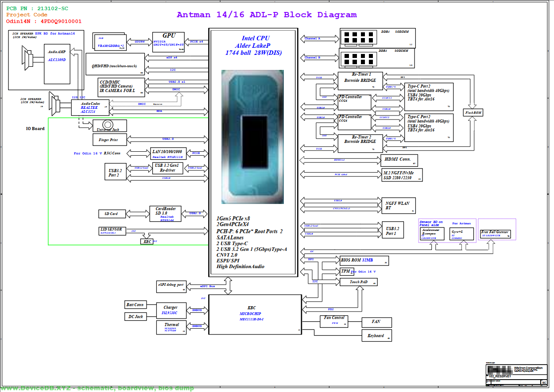Click the Thermal NUVOTON sensor block

tap(171, 327)
